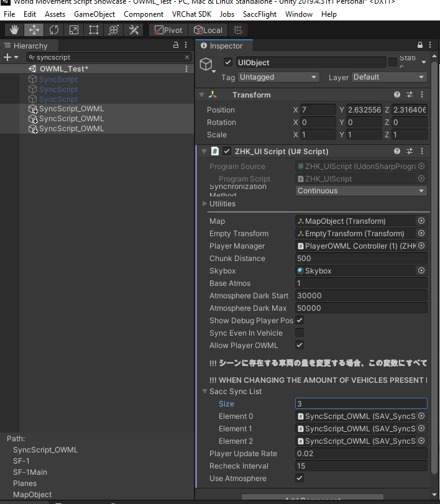Viewport: 440px width, 504px height.
Task: Toggle grid snapping icon
Action: click(x=238, y=30)
